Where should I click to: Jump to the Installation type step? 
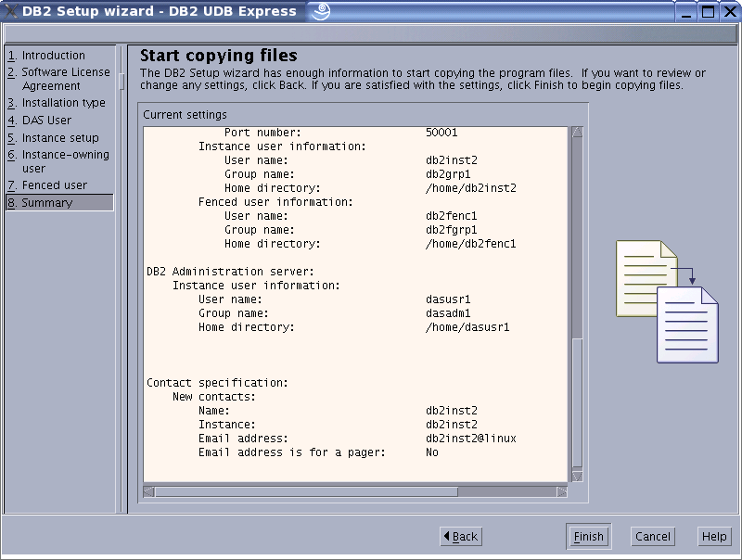pos(57,103)
